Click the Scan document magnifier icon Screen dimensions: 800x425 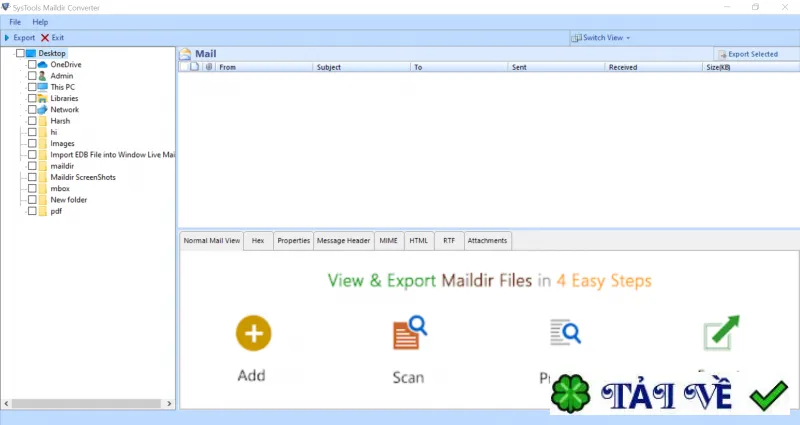[x=410, y=333]
